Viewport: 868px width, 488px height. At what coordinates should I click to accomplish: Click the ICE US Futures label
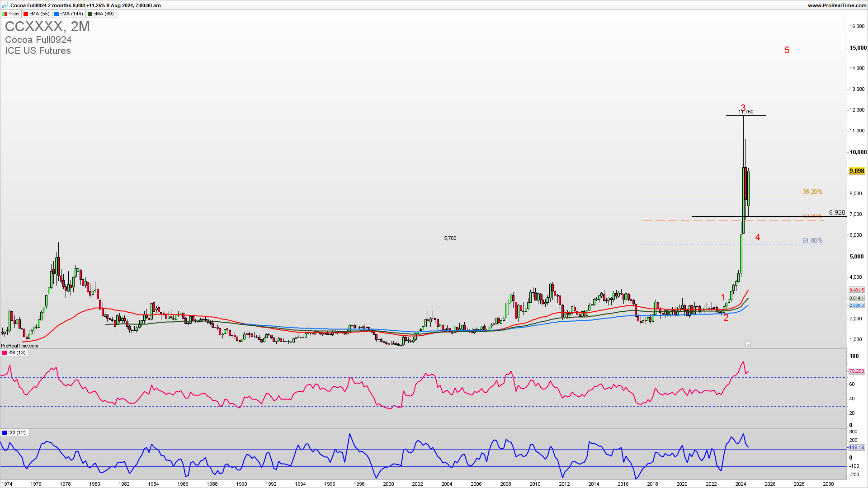(x=38, y=51)
